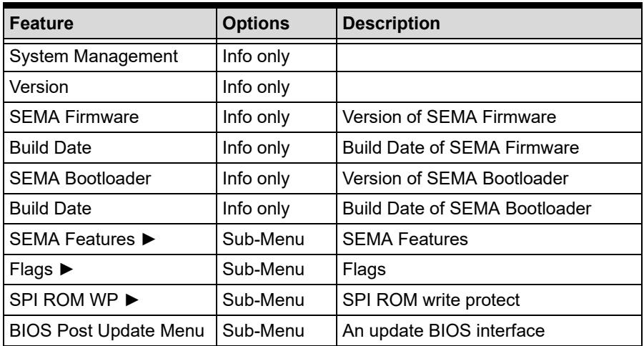The image size is (644, 346).
Task: Click 'Build Date of SEMA Firmware' description
Action: tap(461, 148)
